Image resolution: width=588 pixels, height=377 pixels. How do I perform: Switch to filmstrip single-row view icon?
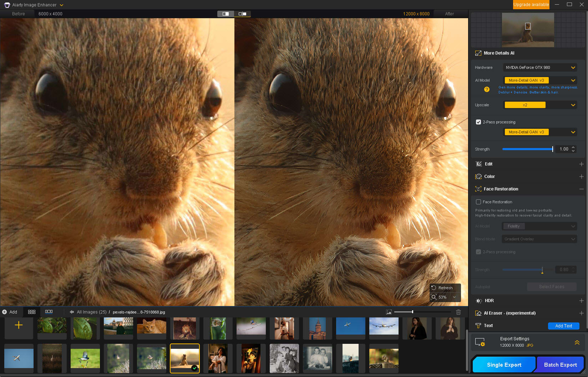[49, 312]
